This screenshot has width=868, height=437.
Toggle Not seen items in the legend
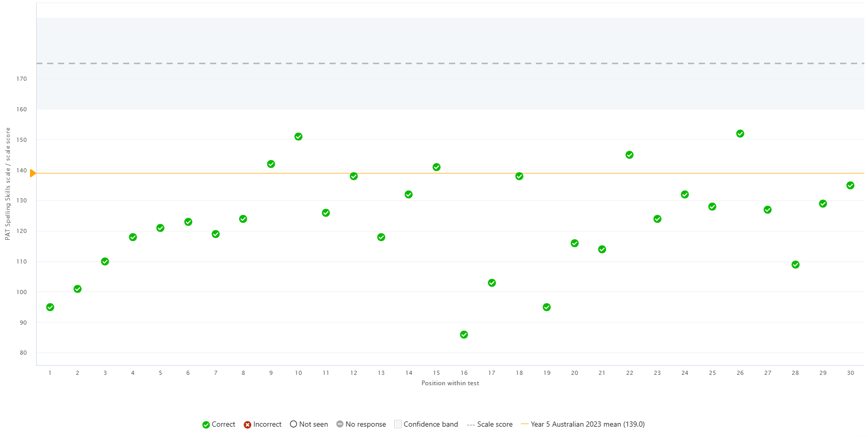pos(309,425)
